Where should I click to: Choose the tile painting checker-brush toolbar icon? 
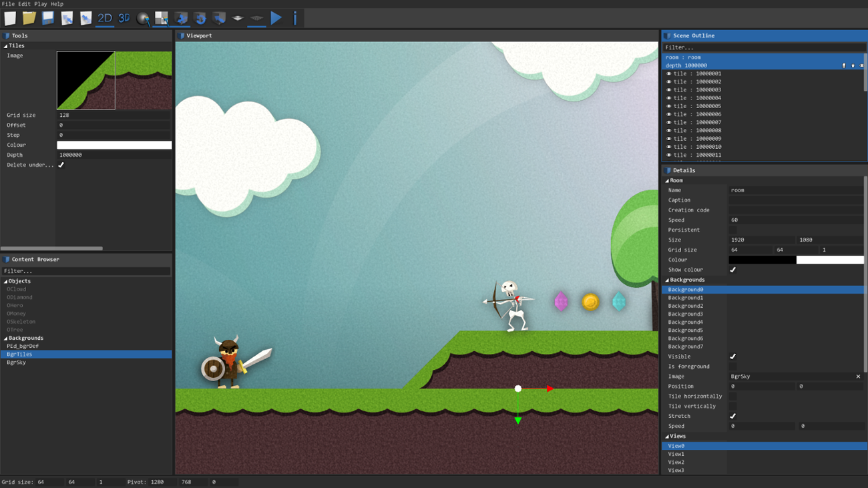(161, 18)
